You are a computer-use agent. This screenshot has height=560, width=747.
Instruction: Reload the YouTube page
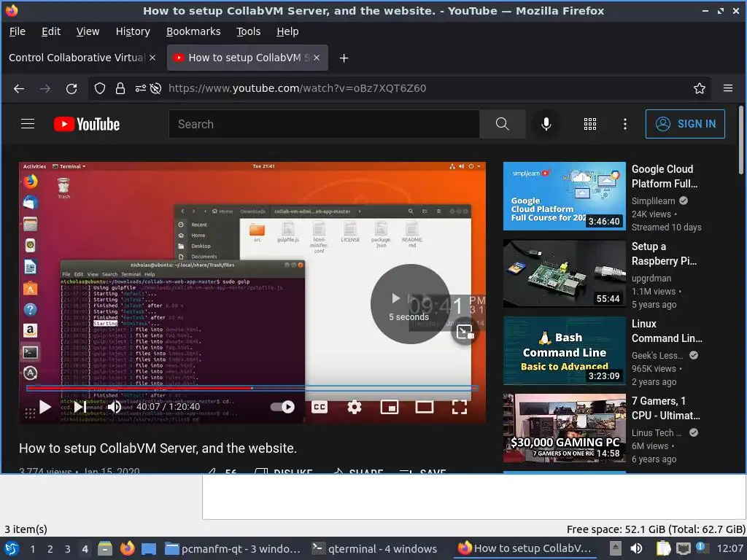71,88
